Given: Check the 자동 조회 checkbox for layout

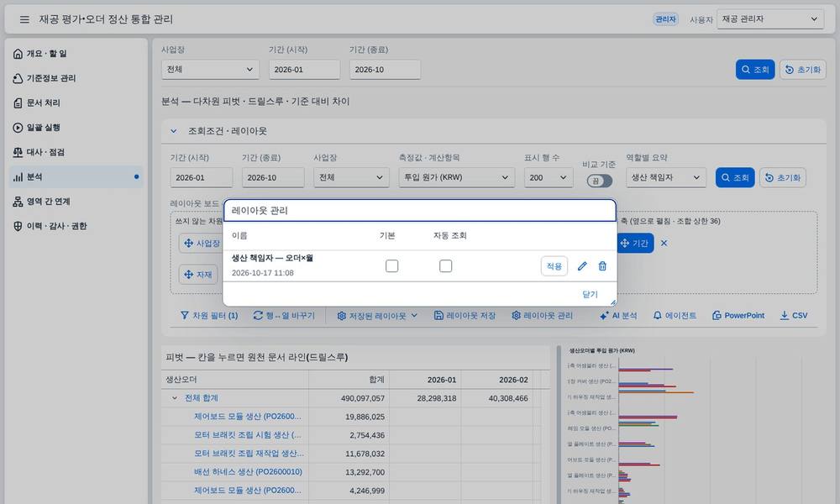Looking at the screenshot, I should tap(445, 265).
